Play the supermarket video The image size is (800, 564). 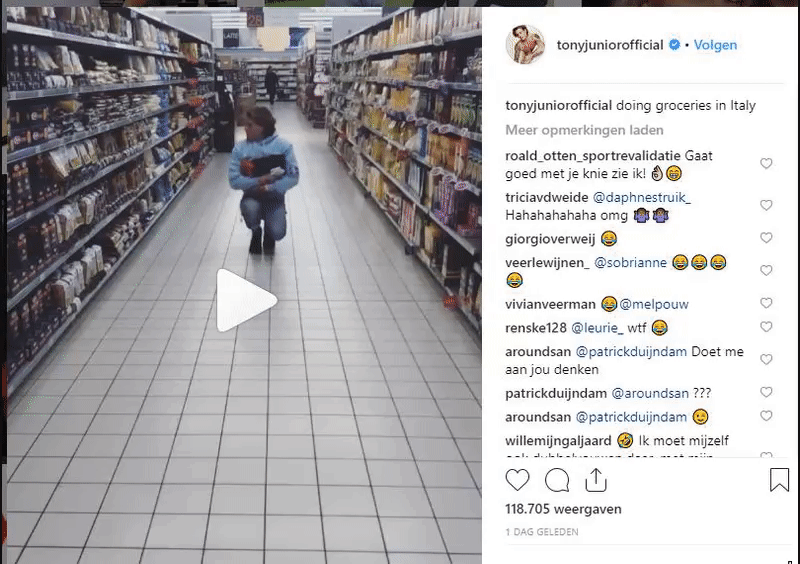246,301
